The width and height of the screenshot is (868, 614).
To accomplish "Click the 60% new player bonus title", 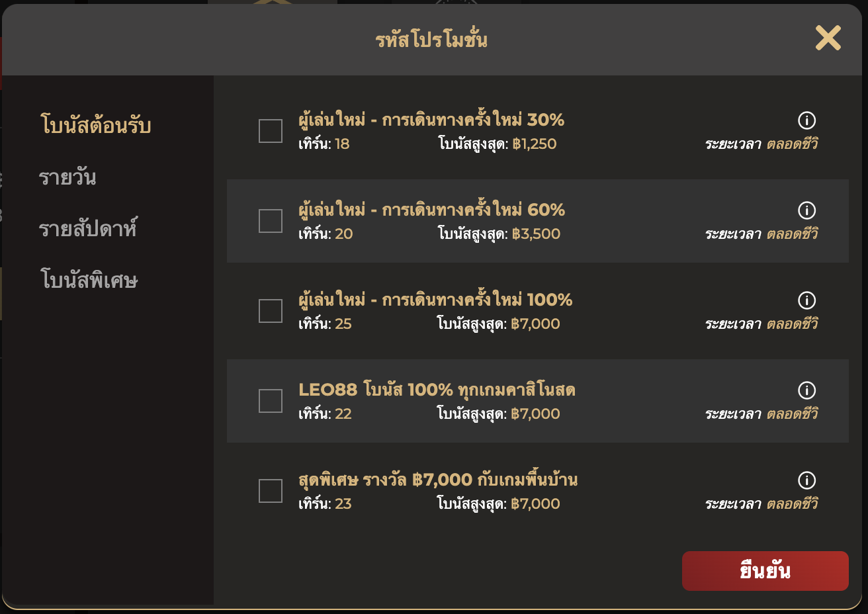I will pyautogui.click(x=431, y=210).
